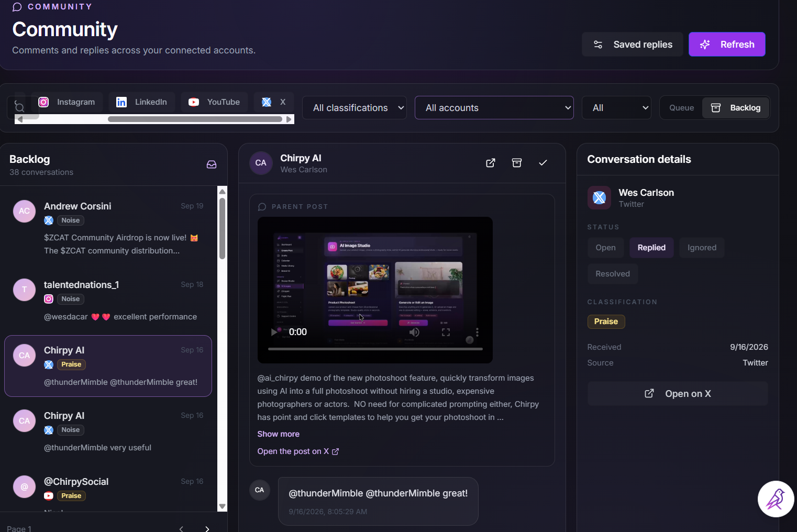
Task: Open the All status filter dropdown
Action: [616, 108]
